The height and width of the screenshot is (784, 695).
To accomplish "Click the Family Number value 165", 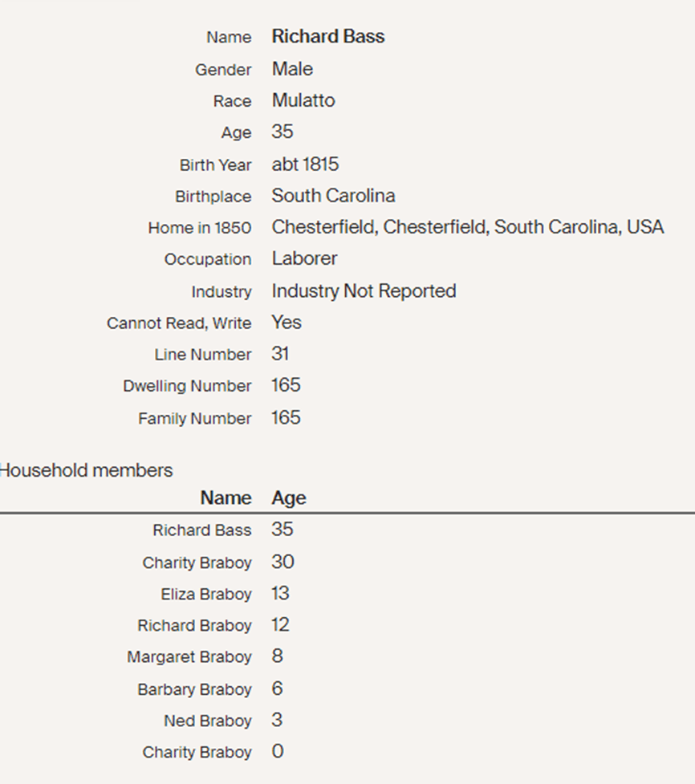I will coord(286,417).
